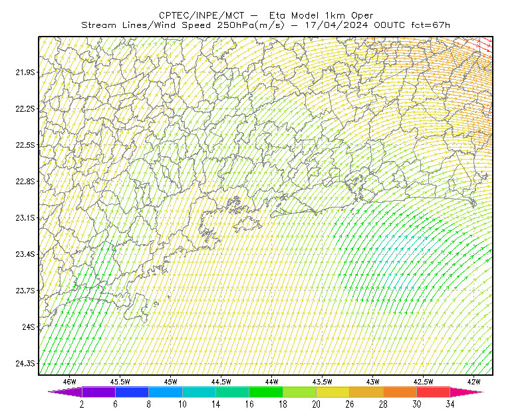Click the 24.3S latitude axis label
532x411 pixels.
[25, 364]
